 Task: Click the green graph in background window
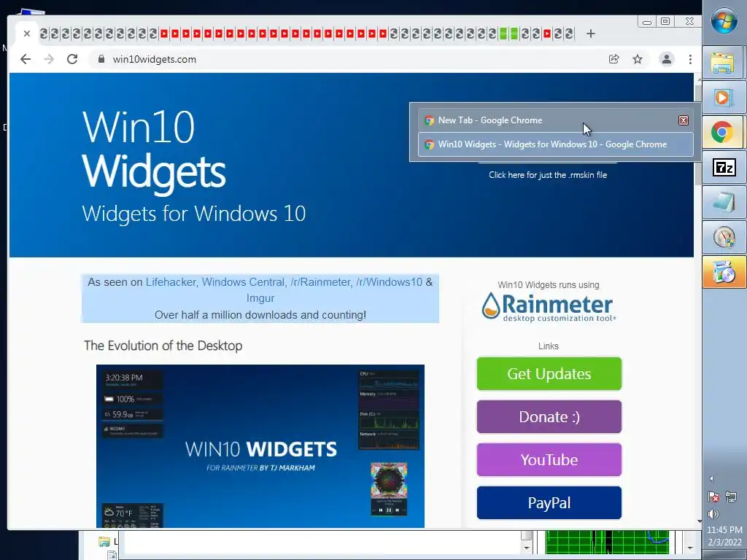(x=607, y=542)
